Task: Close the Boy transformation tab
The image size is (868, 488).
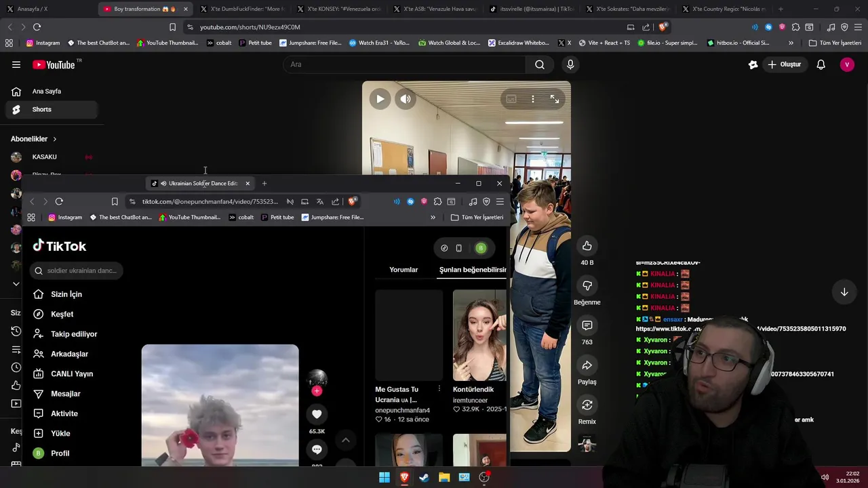Action: pyautogui.click(x=186, y=9)
